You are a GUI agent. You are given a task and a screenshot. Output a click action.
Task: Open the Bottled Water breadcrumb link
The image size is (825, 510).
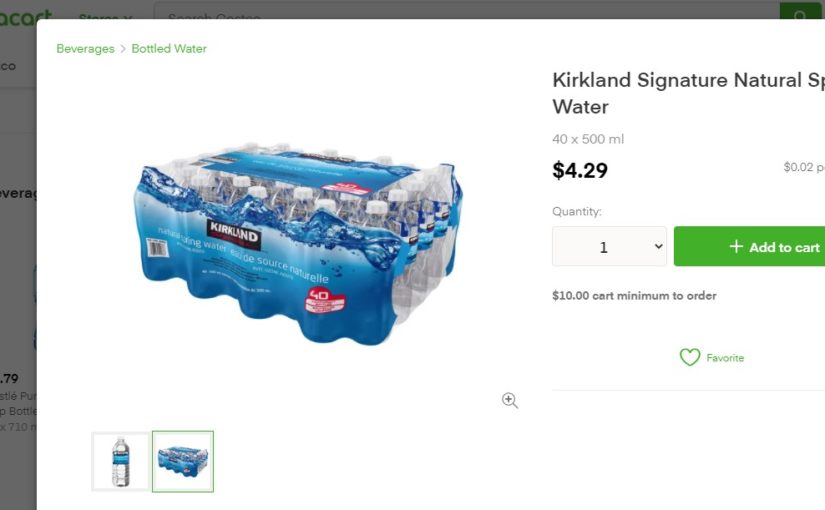(x=169, y=49)
